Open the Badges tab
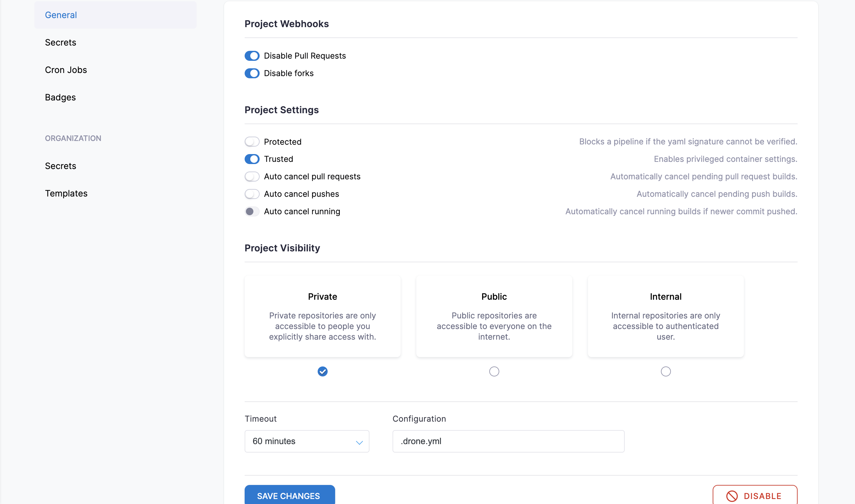 tap(60, 98)
